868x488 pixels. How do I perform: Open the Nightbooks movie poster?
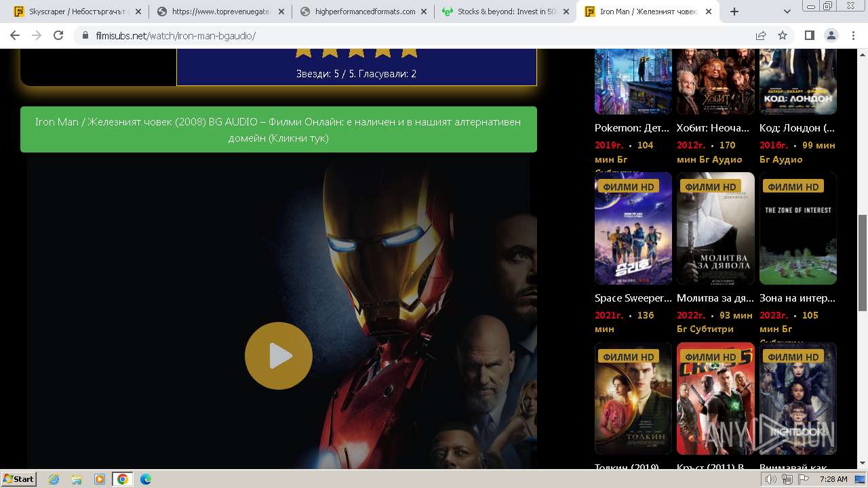pos(798,399)
